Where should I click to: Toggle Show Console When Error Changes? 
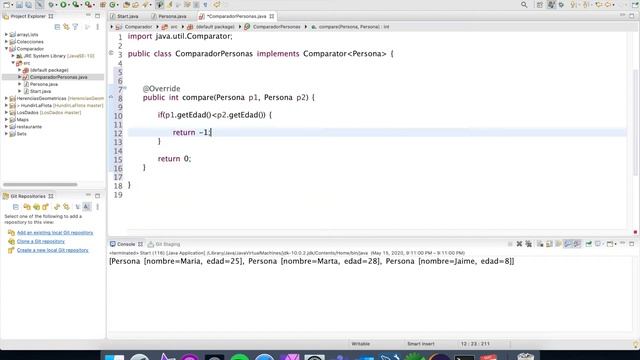[577, 244]
